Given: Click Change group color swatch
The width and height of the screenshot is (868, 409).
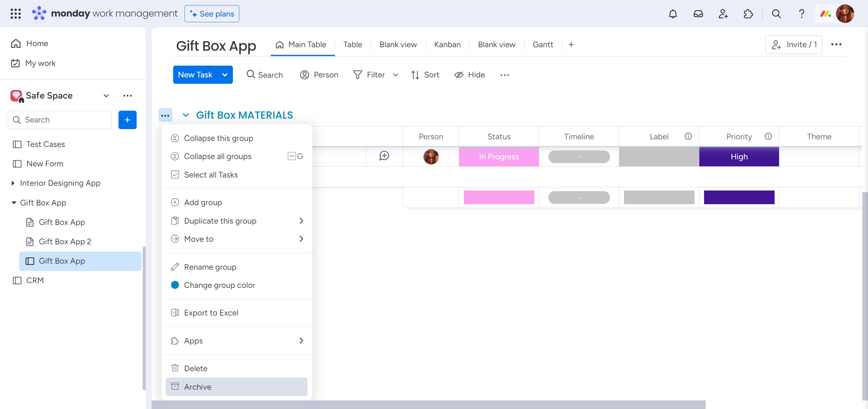Looking at the screenshot, I should coord(175,285).
